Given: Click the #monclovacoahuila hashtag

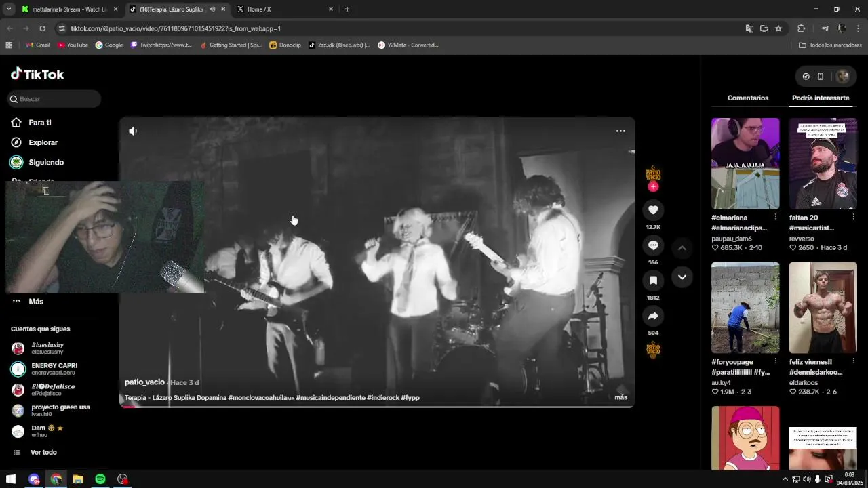Looking at the screenshot, I should point(261,398).
